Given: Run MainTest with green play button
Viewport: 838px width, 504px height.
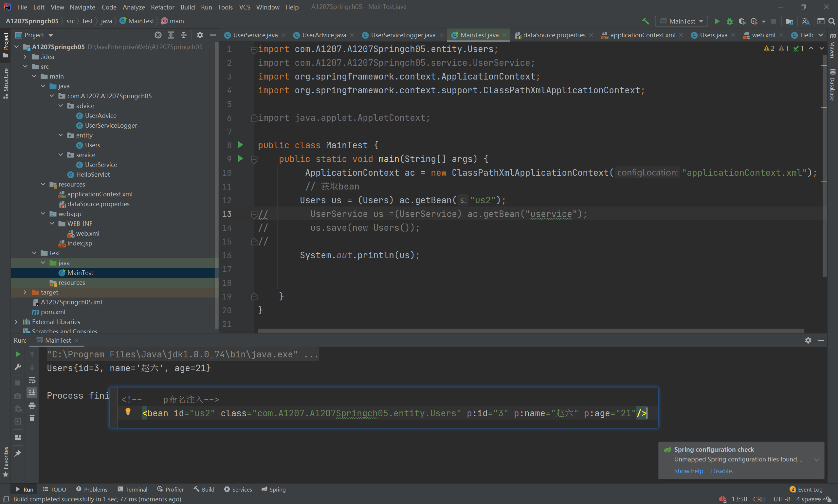Looking at the screenshot, I should point(717,21).
